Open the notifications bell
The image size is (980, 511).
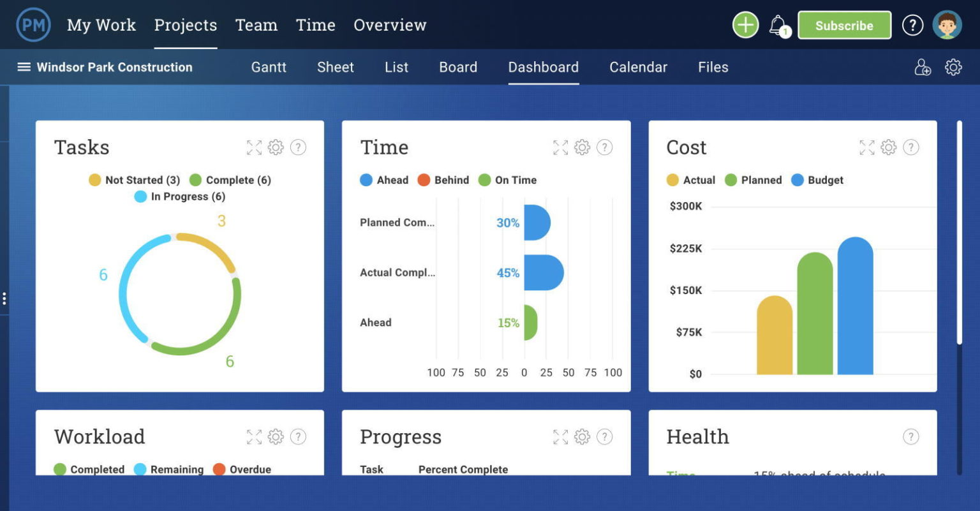(778, 26)
